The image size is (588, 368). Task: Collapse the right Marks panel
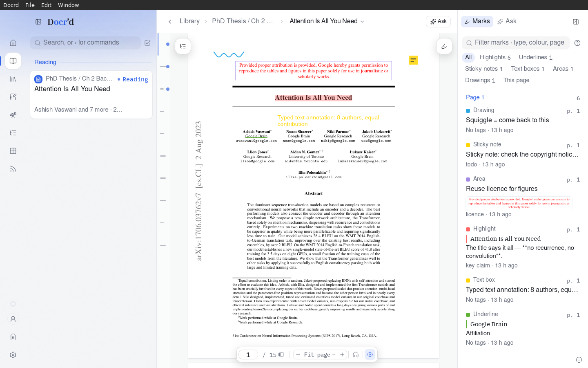tap(576, 22)
